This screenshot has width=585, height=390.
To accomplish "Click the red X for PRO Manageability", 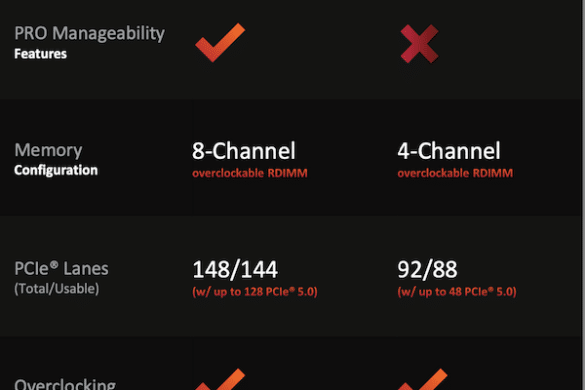I will [x=419, y=44].
